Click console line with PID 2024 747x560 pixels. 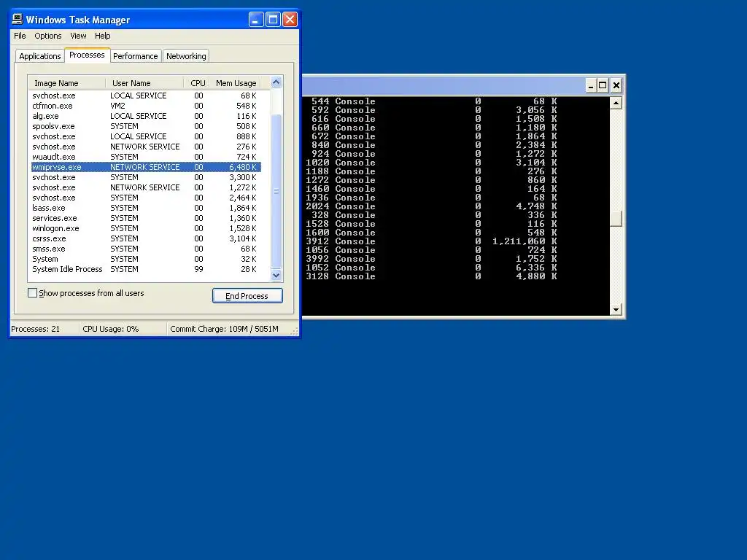pos(432,206)
